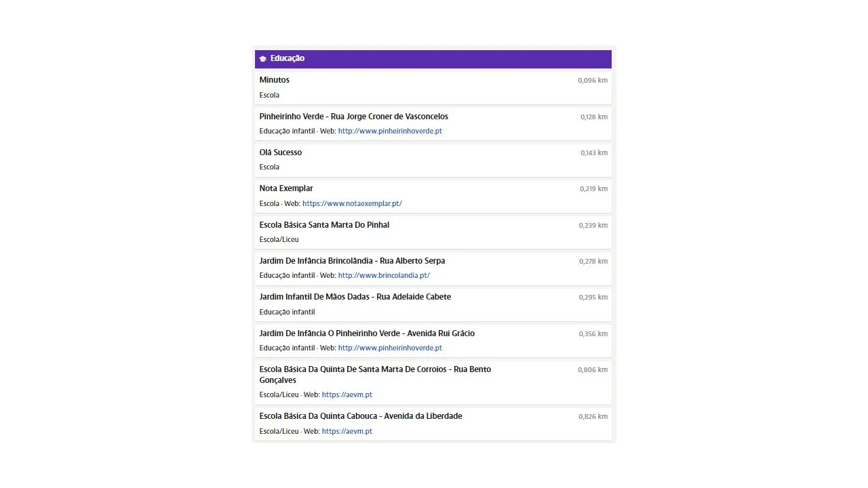The width and height of the screenshot is (868, 488).
Task: Click Jardim De Infância Brincolândia title
Action: click(352, 261)
